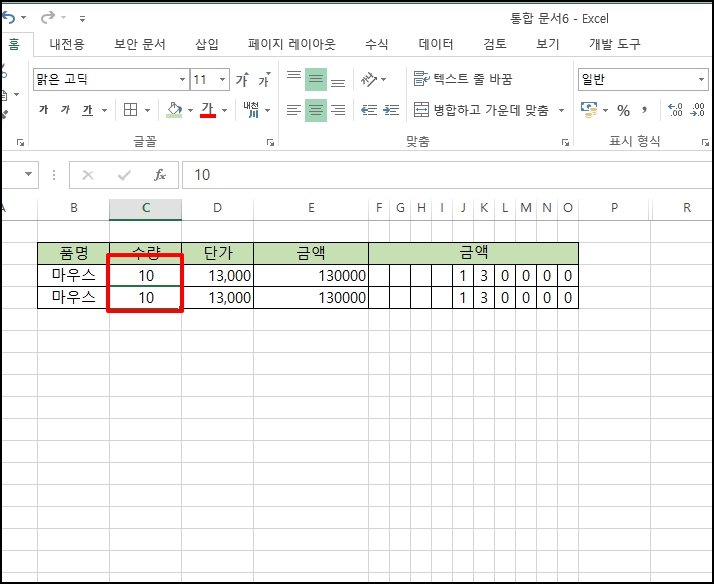Cancel formula entry with X button
Image resolution: width=714 pixels, height=584 pixels.
(88, 175)
